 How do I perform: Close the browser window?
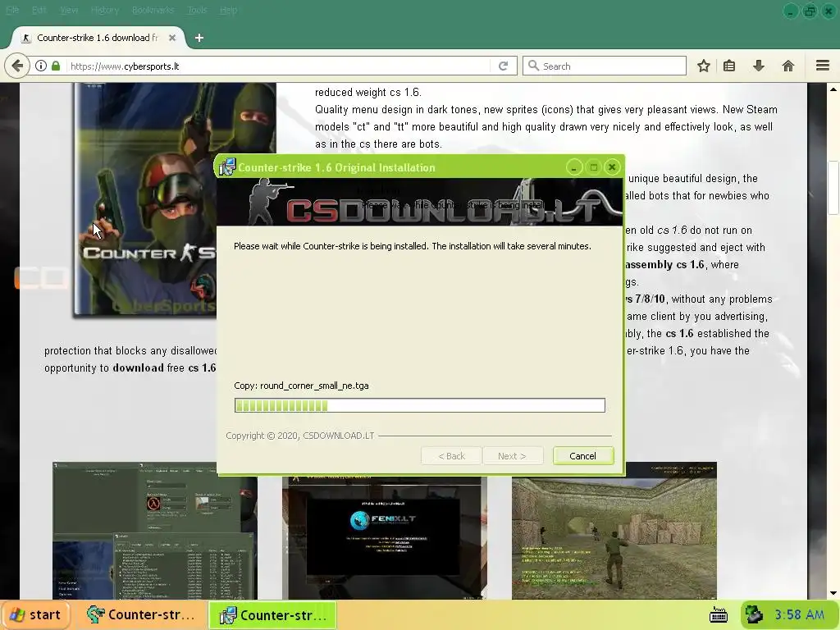(x=829, y=11)
